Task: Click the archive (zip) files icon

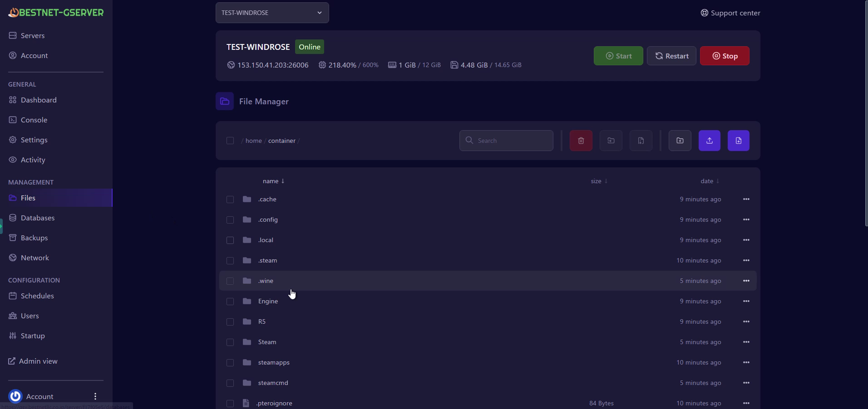Action: click(x=641, y=141)
